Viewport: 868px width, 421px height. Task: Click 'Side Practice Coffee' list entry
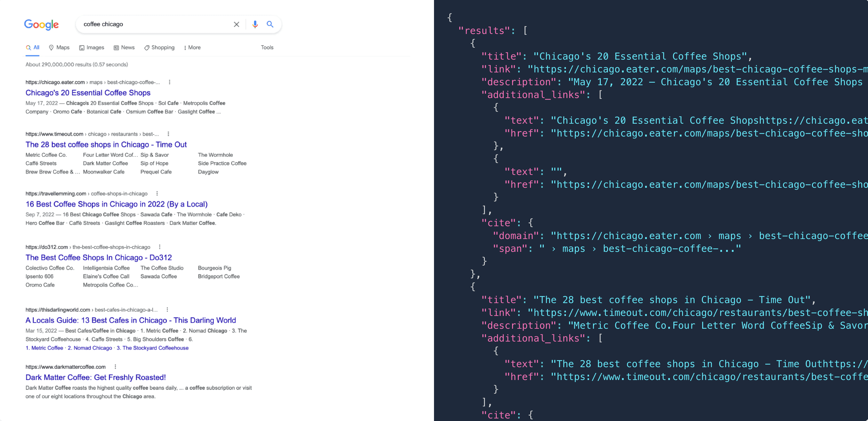(222, 163)
